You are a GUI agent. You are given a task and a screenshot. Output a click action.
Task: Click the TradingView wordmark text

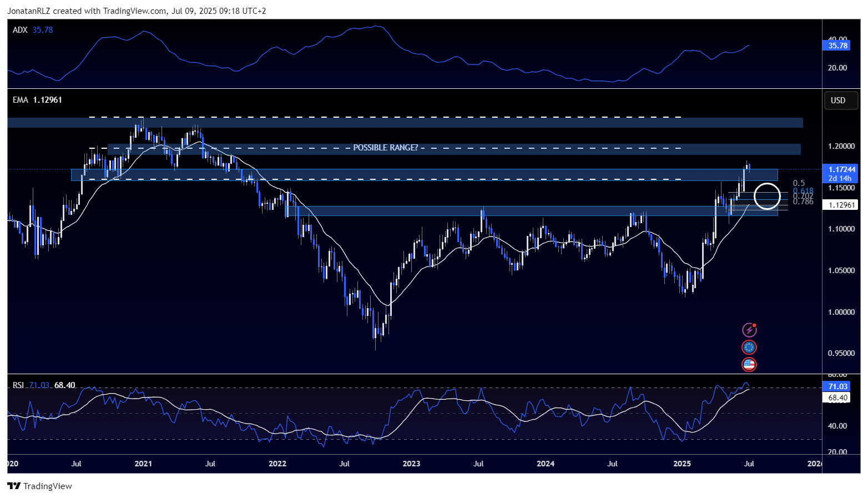tap(48, 486)
